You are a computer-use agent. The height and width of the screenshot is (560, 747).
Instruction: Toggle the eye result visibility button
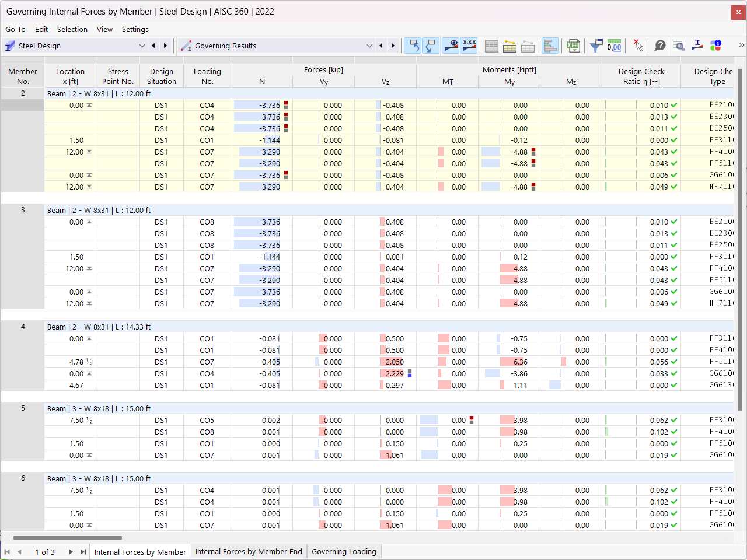451,45
